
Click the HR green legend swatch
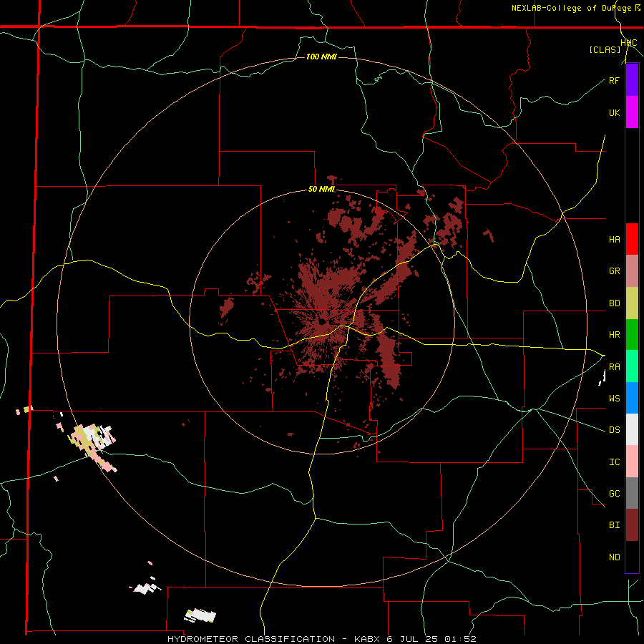coord(632,335)
